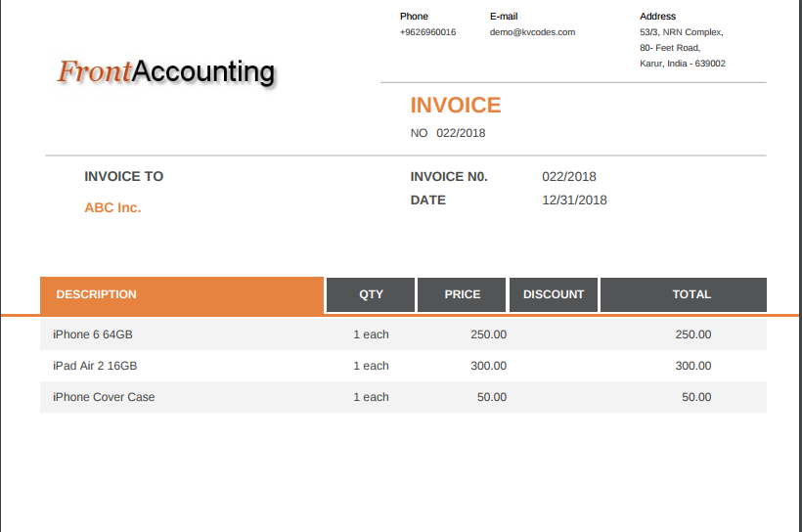Select the INVOICE TO label

pos(124,177)
